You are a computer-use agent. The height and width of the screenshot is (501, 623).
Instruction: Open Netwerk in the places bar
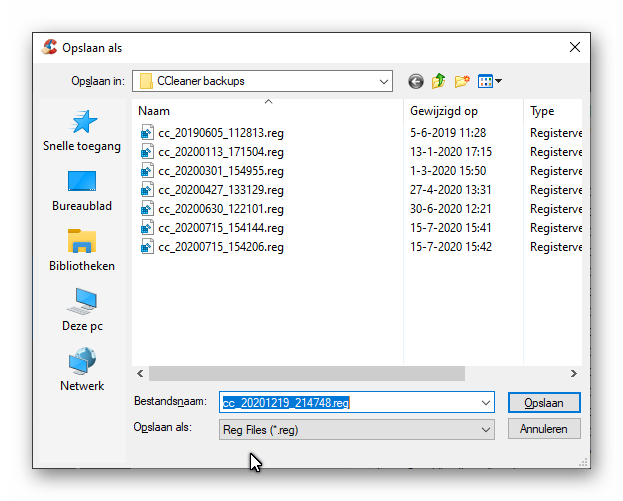tap(82, 370)
